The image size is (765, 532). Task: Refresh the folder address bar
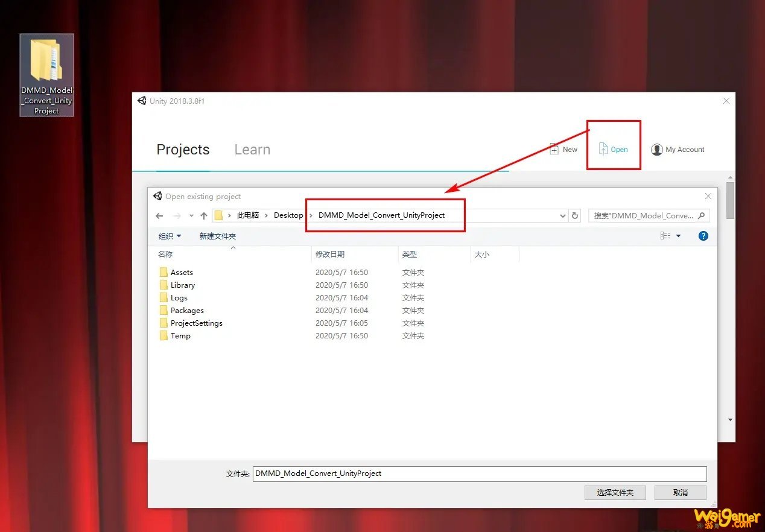pyautogui.click(x=576, y=215)
